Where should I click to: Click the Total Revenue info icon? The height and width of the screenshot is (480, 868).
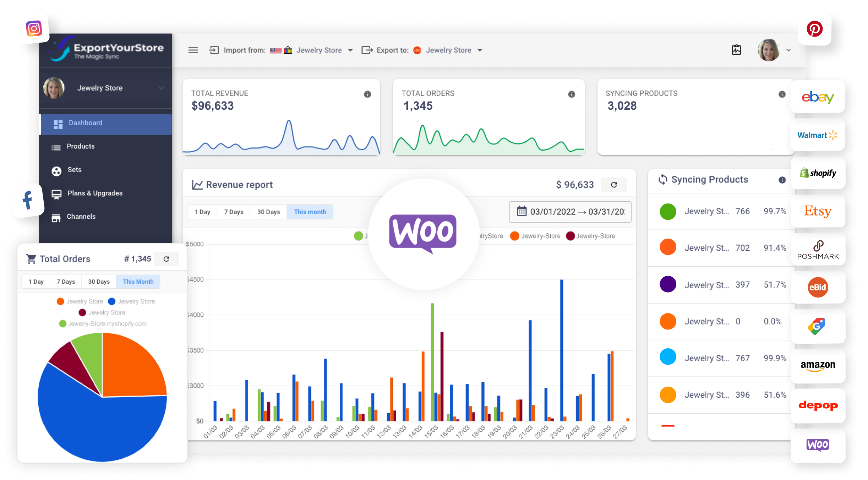click(x=367, y=94)
